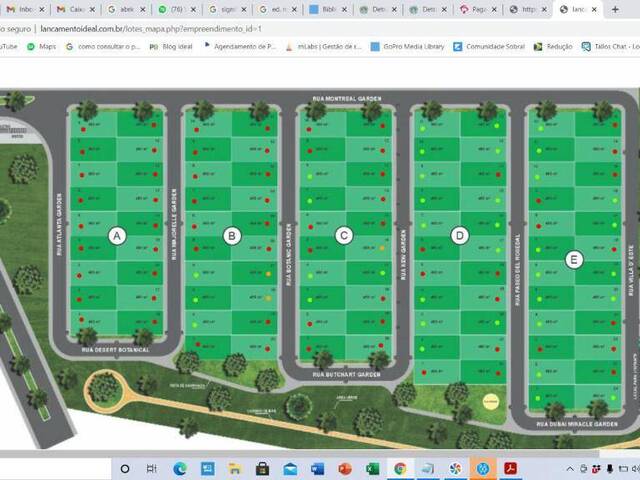
Task: Open the Comunidade Sobral bookmark
Action: pos(489,47)
